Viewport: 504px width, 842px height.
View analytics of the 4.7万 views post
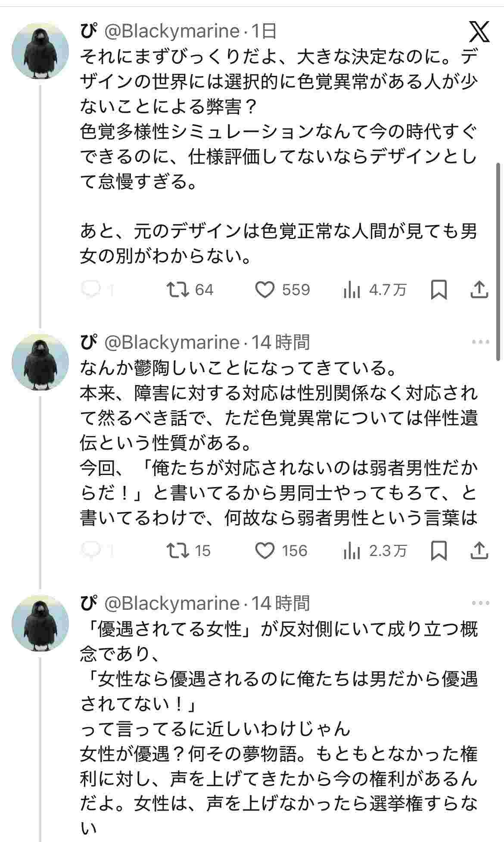[352, 290]
